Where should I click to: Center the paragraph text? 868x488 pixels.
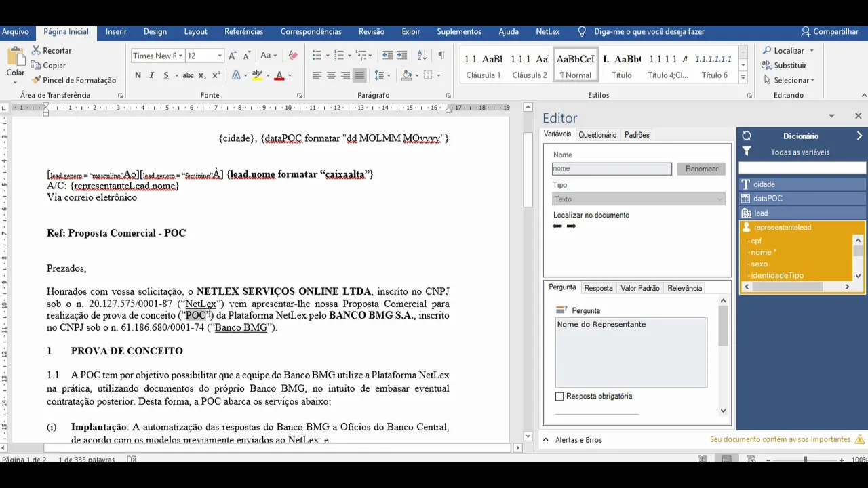pyautogui.click(x=331, y=75)
